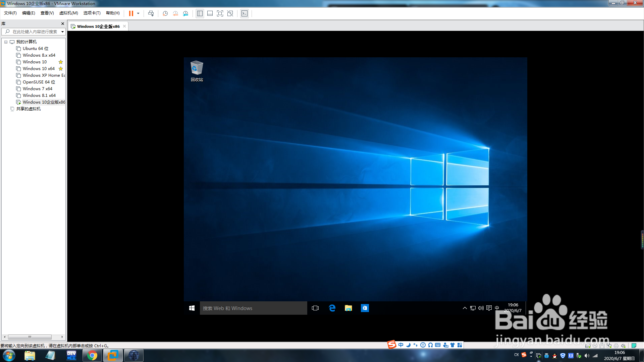Open the QQ penguin tray icon
The width and height of the screenshot is (644, 362).
pos(554,356)
